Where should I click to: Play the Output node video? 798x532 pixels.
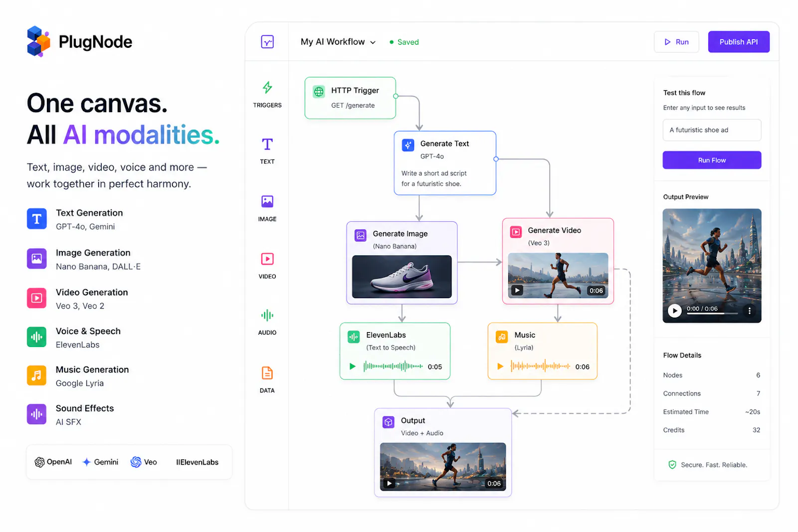point(390,483)
